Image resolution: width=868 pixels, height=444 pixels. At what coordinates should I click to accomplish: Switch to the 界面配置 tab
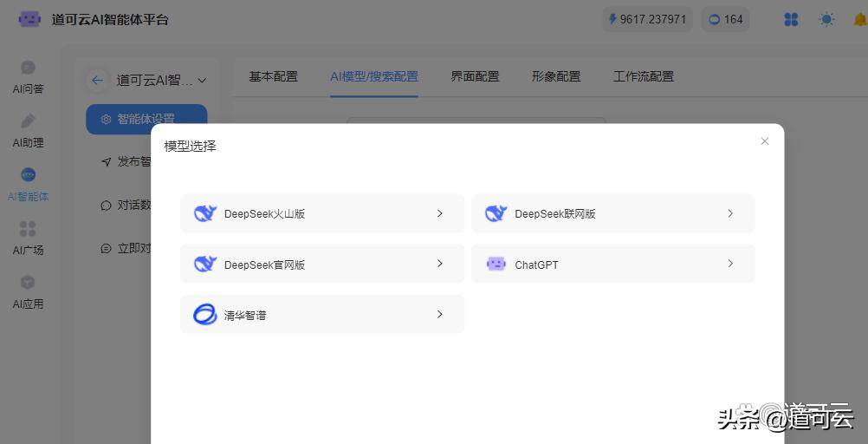(475, 76)
